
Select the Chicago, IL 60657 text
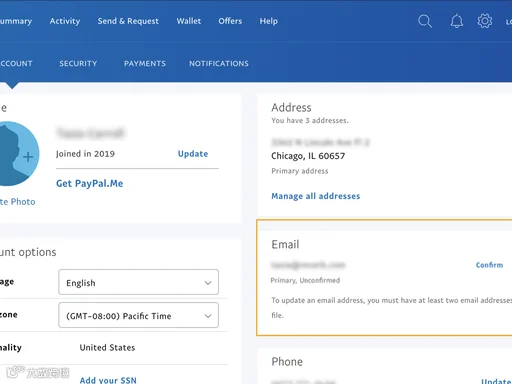coord(308,156)
